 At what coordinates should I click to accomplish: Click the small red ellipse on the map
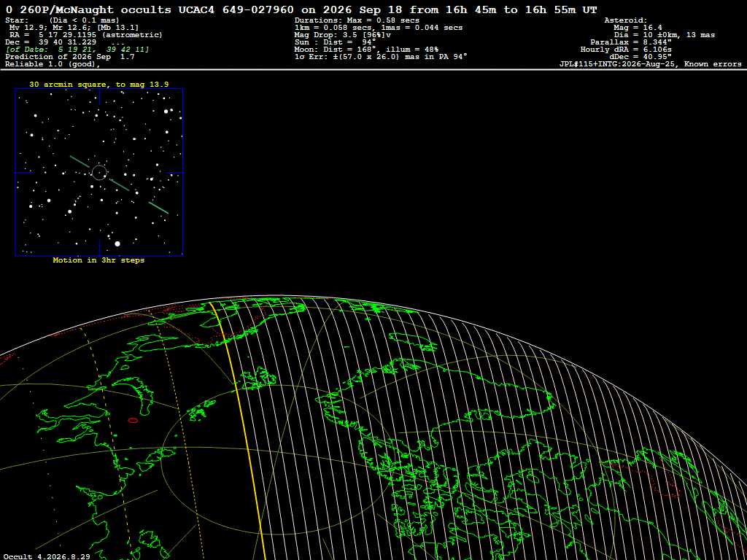133,420
